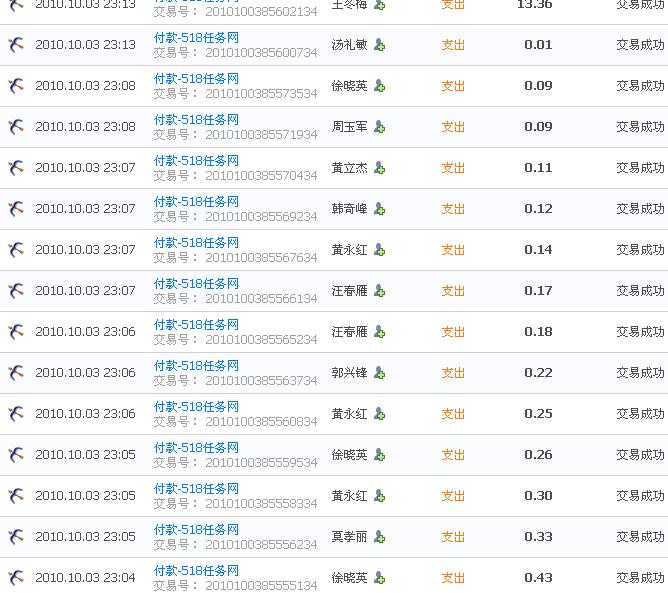Click transaction icon left of the 0.22 row

pos(16,373)
